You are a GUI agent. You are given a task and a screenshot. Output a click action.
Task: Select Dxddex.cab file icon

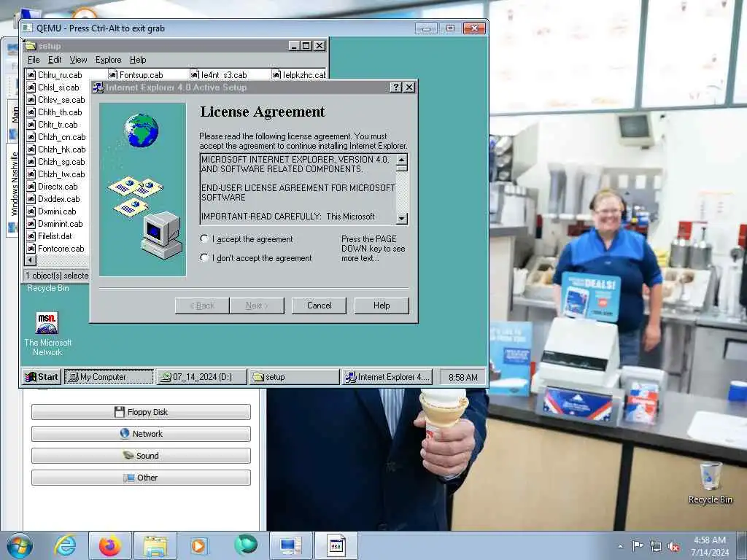(x=31, y=198)
